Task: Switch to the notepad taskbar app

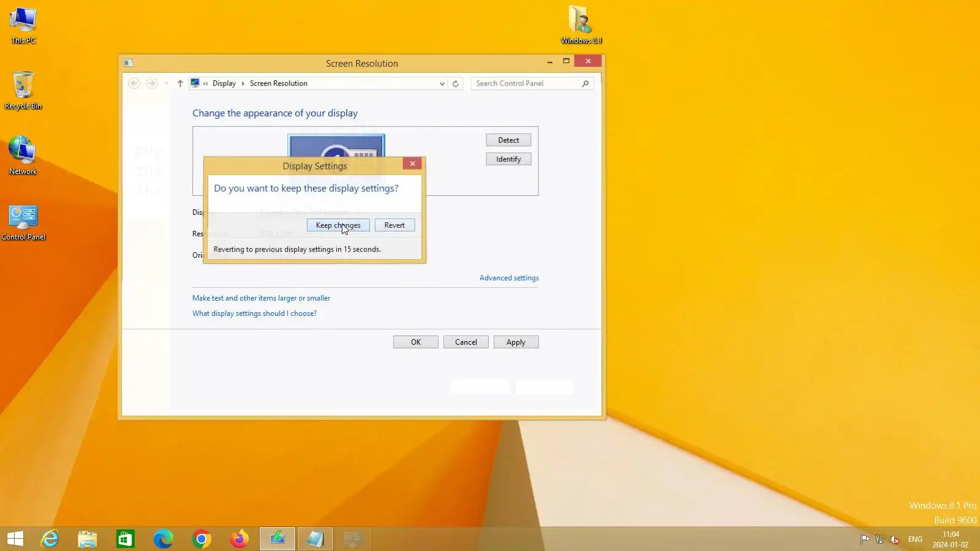Action: click(315, 539)
